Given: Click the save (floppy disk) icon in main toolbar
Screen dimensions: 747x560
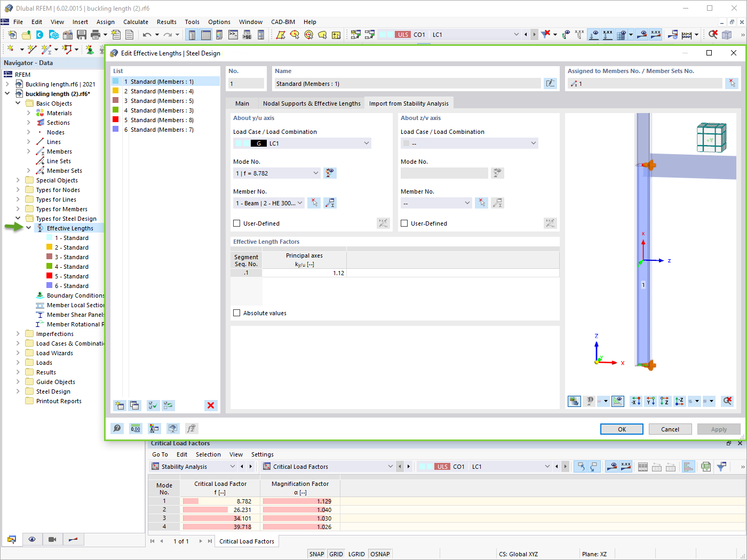Looking at the screenshot, I should point(82,35).
